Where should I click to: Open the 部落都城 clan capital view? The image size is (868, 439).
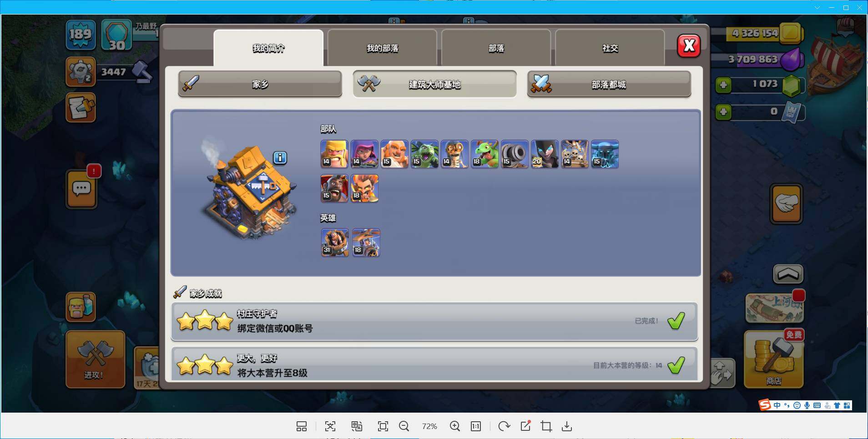pos(609,84)
